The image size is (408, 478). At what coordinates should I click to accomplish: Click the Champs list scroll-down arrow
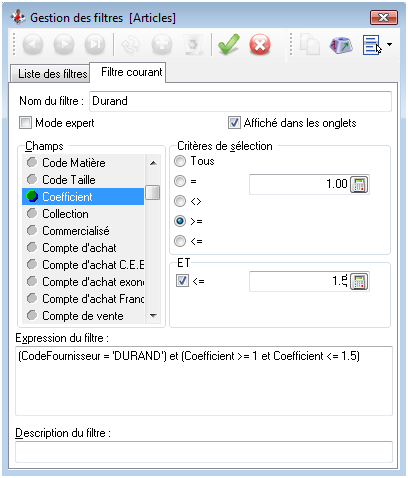coord(153,316)
